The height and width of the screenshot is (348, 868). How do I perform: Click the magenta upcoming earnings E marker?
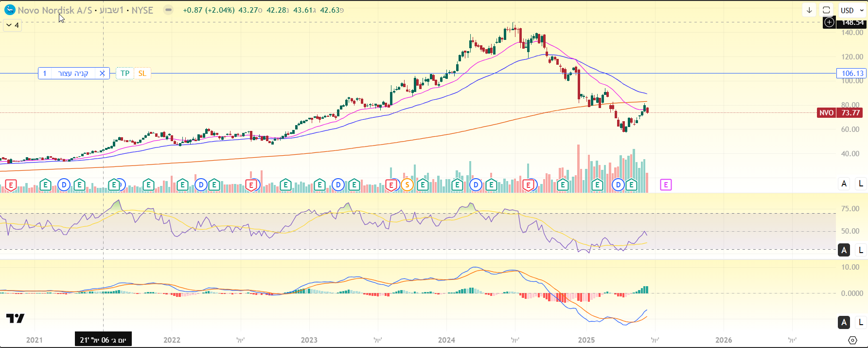tap(666, 185)
